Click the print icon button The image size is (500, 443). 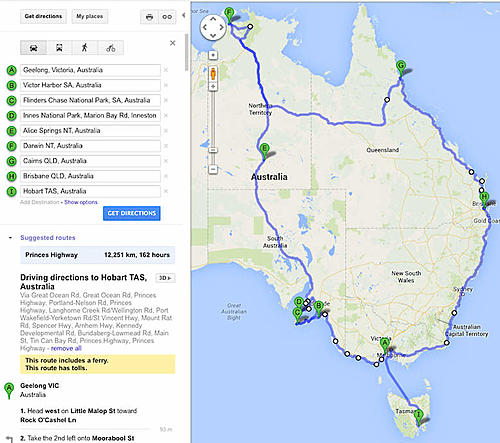149,17
